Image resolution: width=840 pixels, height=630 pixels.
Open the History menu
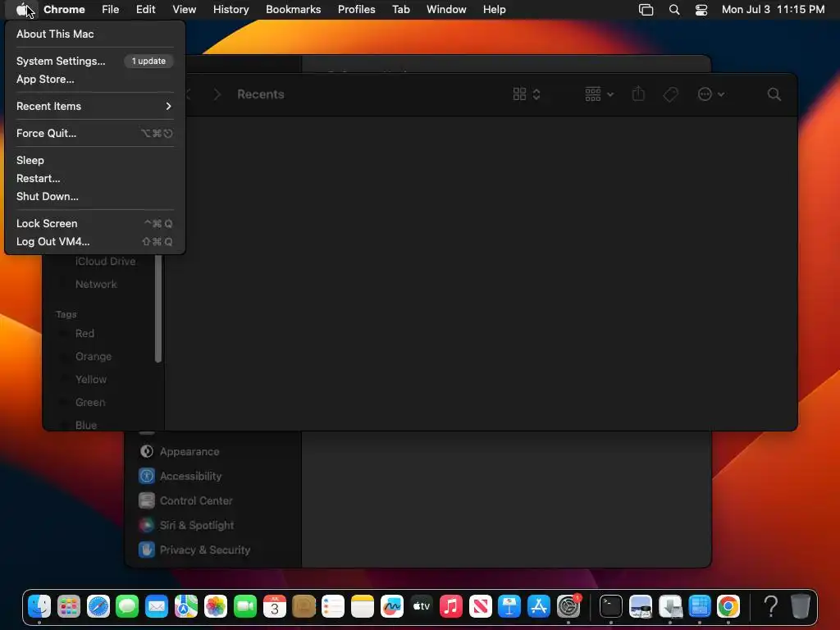(x=231, y=9)
